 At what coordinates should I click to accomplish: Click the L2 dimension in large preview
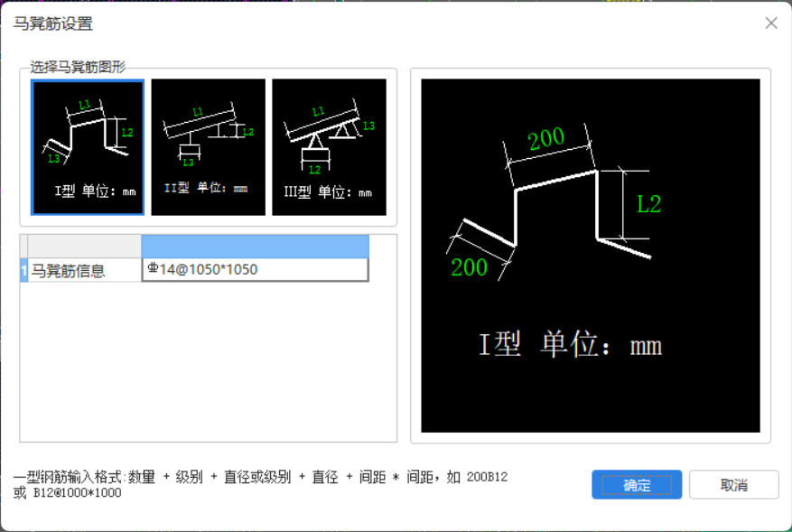point(649,204)
